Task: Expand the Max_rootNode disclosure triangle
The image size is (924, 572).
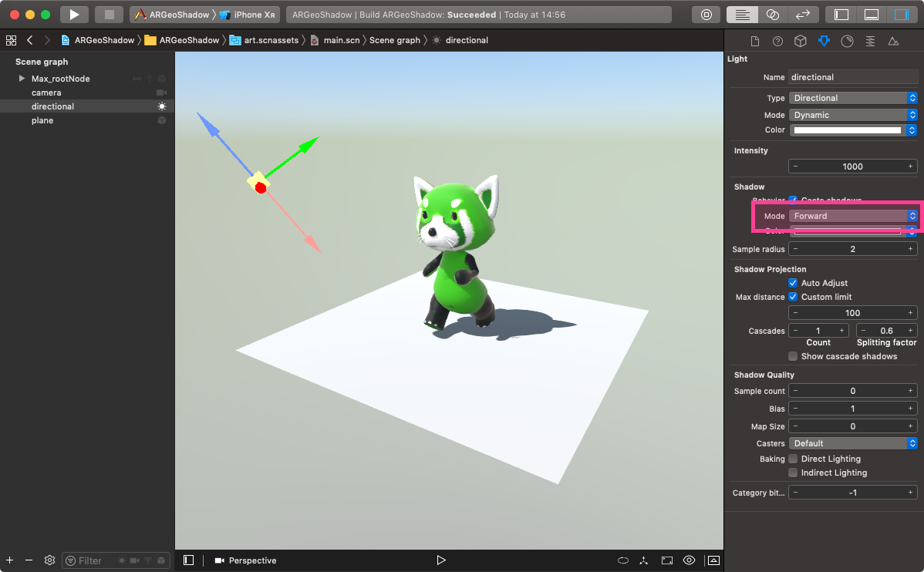Action: 22,79
